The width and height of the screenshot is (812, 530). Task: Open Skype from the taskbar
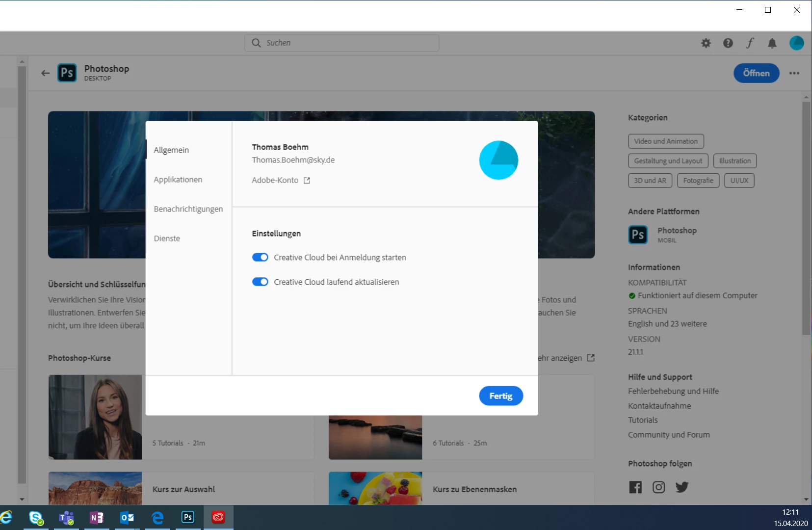36,517
